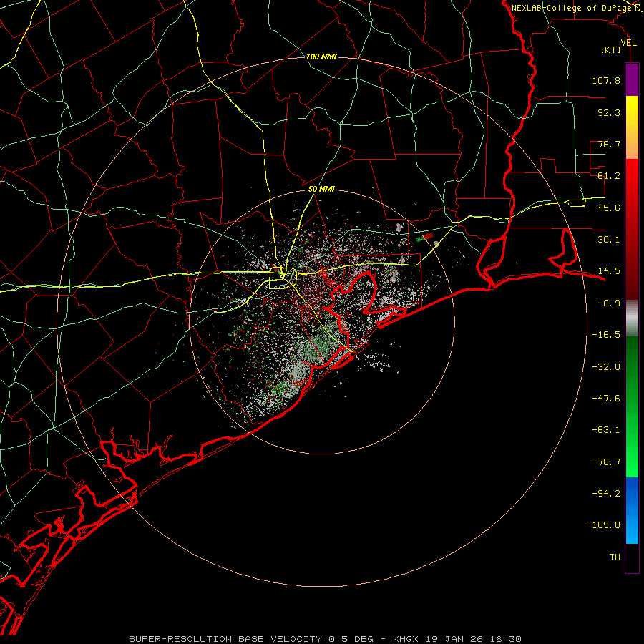Click the -63.1 velocity scale value
Image resolution: width=644 pixels, height=644 pixels.
click(x=606, y=430)
